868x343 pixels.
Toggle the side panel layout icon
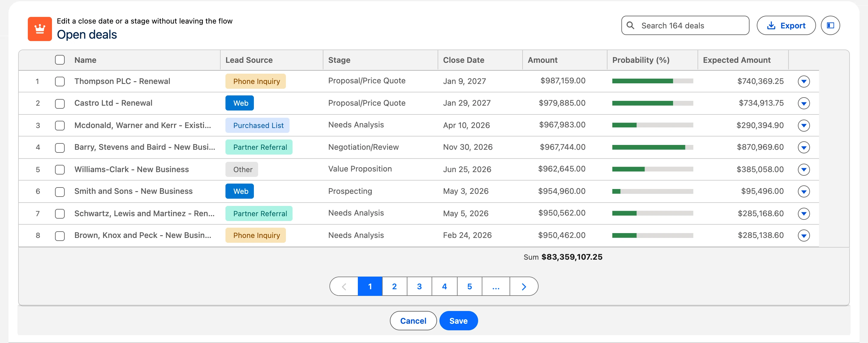(x=830, y=26)
